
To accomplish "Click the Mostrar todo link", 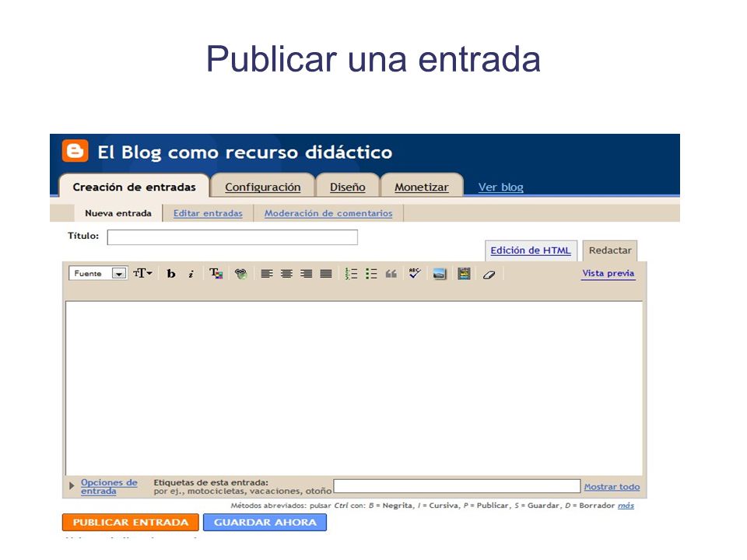I will (612, 487).
